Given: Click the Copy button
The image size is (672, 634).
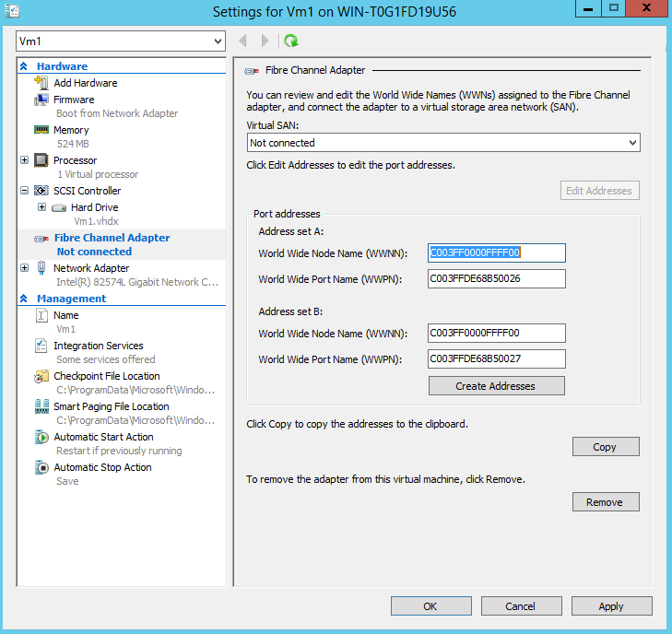Looking at the screenshot, I should coord(606,447).
